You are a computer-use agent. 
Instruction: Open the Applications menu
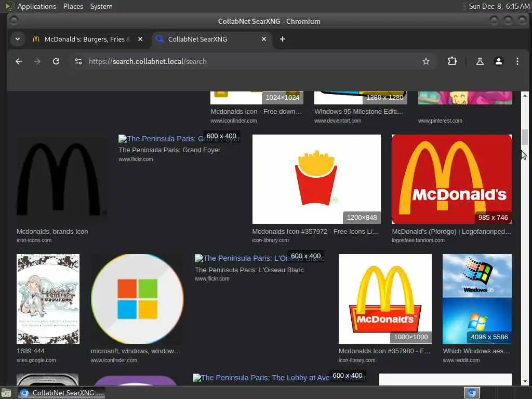tap(37, 6)
